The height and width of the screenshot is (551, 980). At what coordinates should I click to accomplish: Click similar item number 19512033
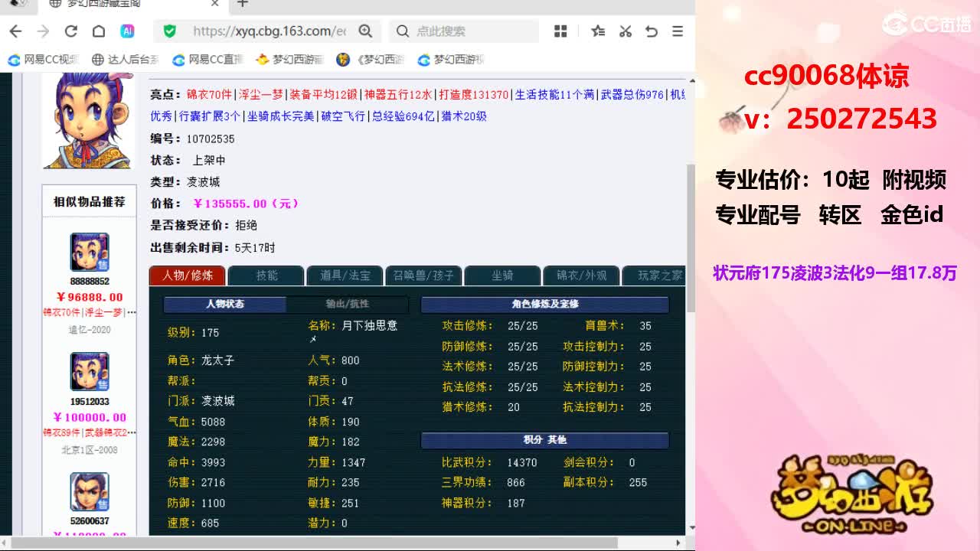pos(90,402)
